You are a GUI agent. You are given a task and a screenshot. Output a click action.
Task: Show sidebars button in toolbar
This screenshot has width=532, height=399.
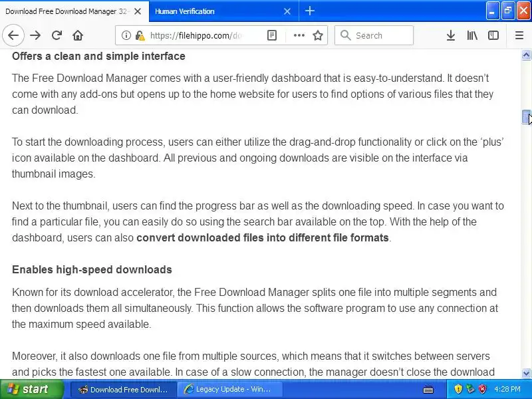point(493,35)
